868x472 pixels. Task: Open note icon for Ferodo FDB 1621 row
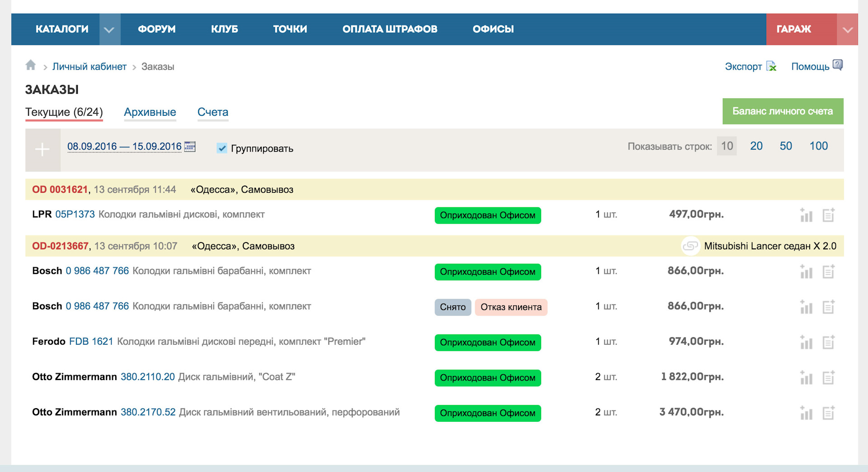tap(828, 342)
